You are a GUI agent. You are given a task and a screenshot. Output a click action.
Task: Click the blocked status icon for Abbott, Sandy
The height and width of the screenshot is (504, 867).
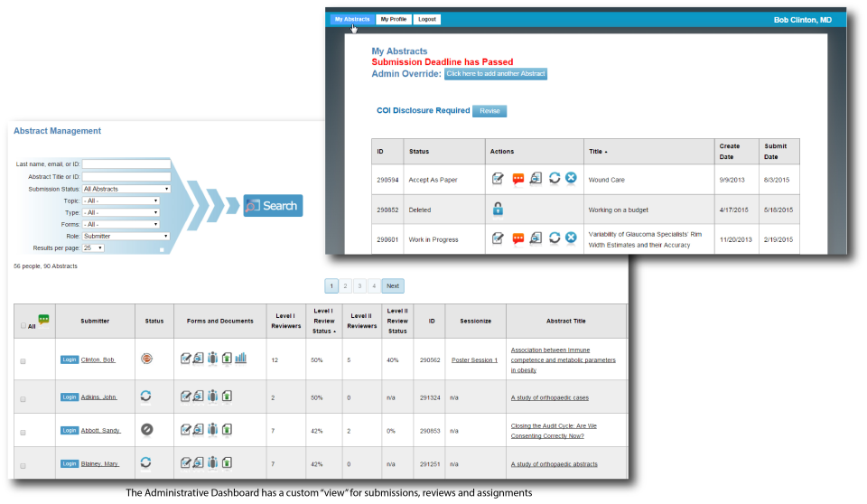point(146,429)
